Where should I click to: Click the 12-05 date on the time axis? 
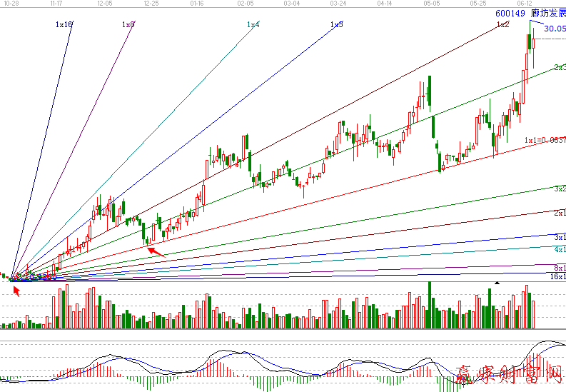pos(105,4)
